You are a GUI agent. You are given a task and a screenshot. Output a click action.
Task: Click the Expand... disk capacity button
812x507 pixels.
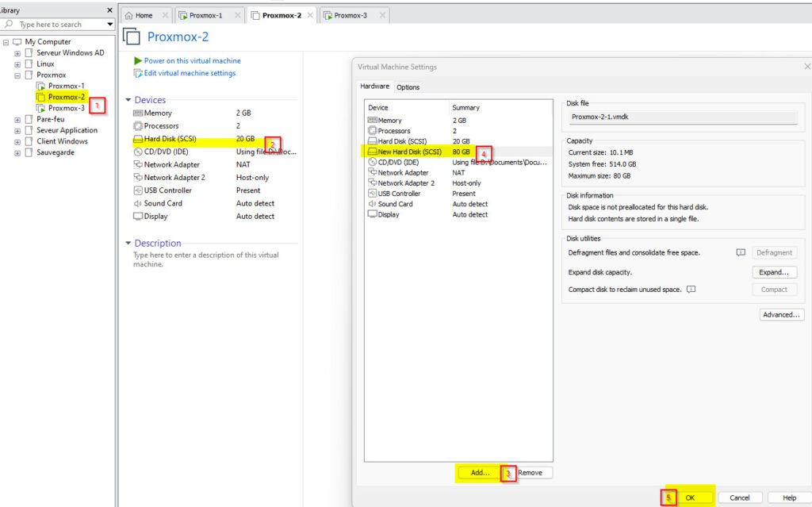point(774,272)
